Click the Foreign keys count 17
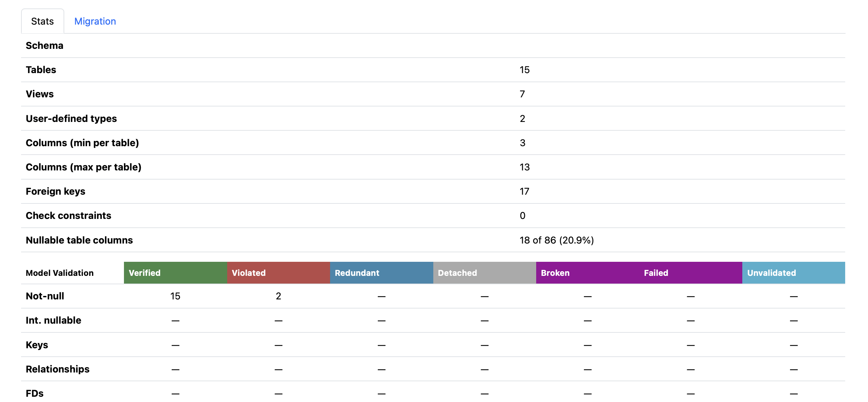This screenshot has height=402, width=868. point(524,191)
